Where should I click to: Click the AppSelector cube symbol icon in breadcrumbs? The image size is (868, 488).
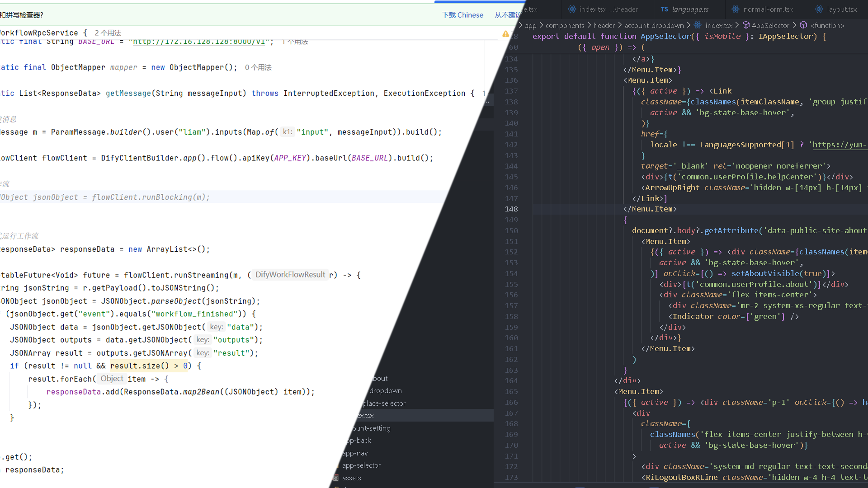[x=746, y=25]
